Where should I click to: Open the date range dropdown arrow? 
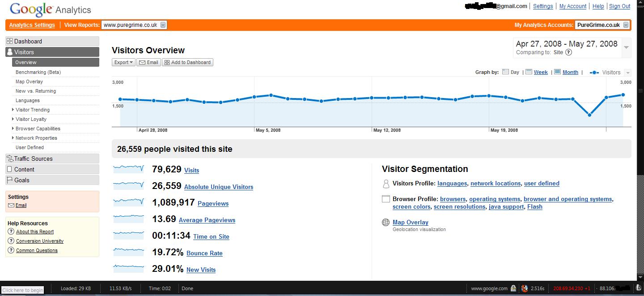pos(627,47)
